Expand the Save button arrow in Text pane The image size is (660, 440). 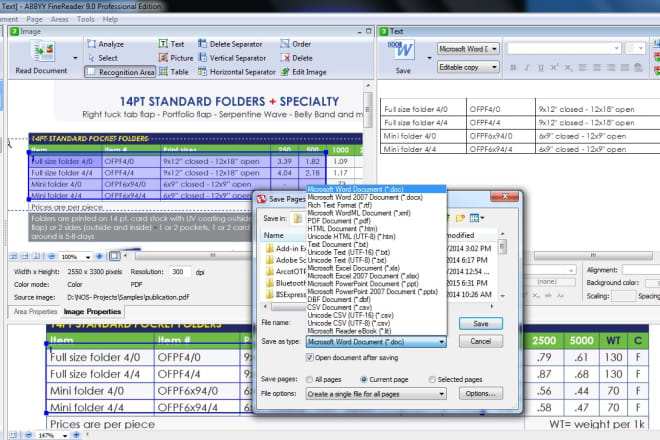[429, 58]
